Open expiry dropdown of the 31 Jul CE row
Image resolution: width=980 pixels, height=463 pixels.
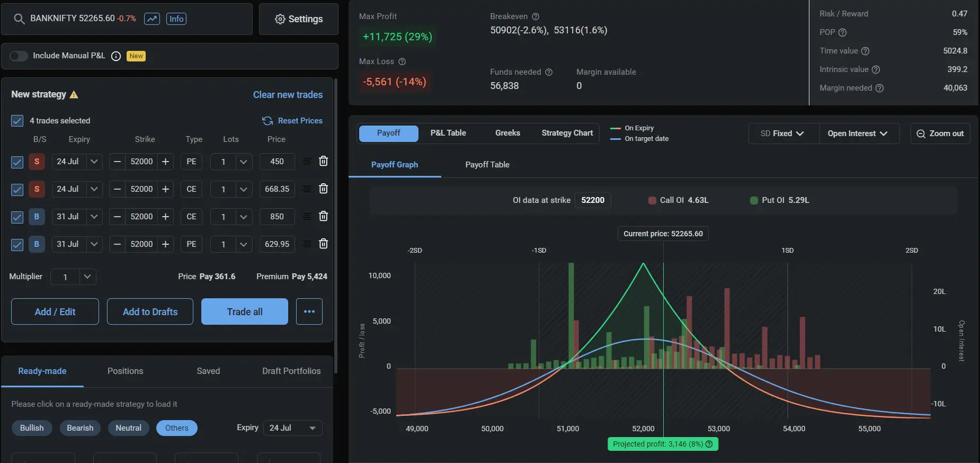[x=94, y=217]
